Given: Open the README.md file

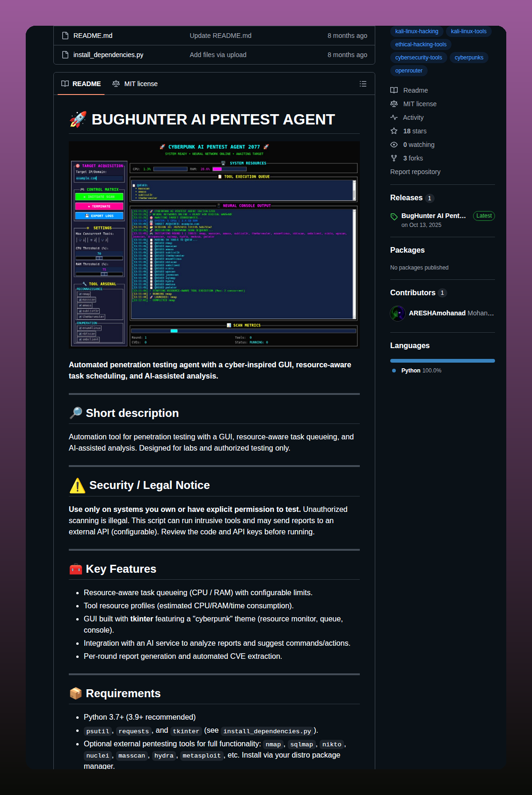Looking at the screenshot, I should (93, 36).
